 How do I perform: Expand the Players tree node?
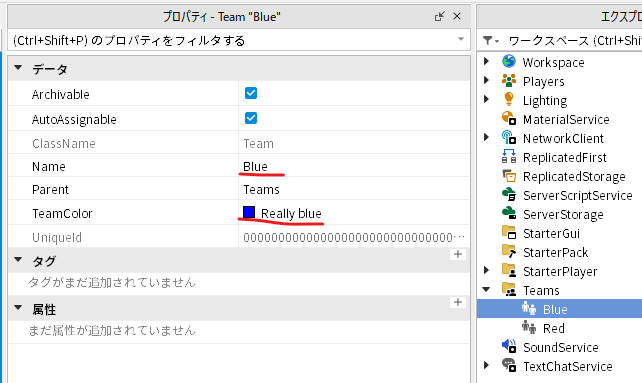[486, 80]
